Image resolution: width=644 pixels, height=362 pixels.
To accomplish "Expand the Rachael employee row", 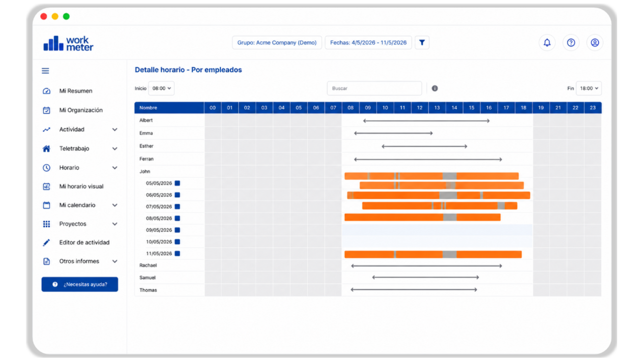I will [148, 265].
